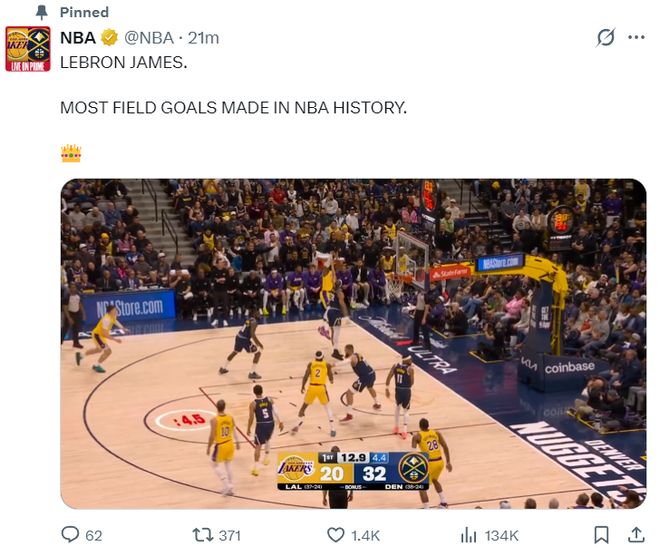Click the gold verified badge next to NBA

pyautogui.click(x=109, y=38)
